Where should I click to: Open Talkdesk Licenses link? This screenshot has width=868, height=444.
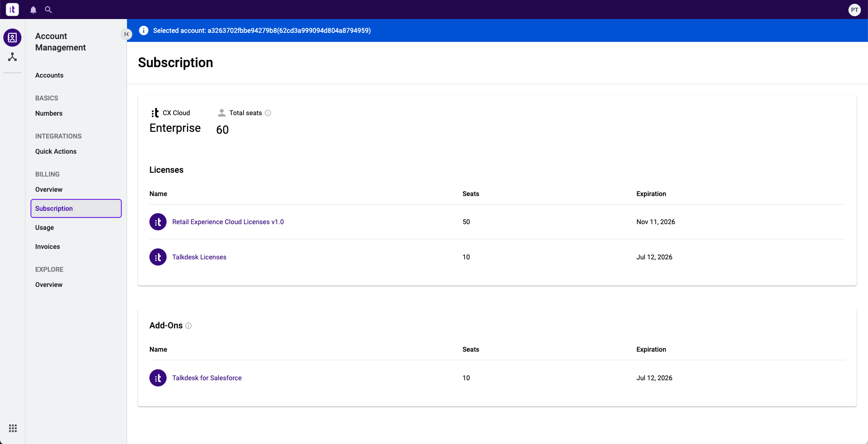coord(199,257)
